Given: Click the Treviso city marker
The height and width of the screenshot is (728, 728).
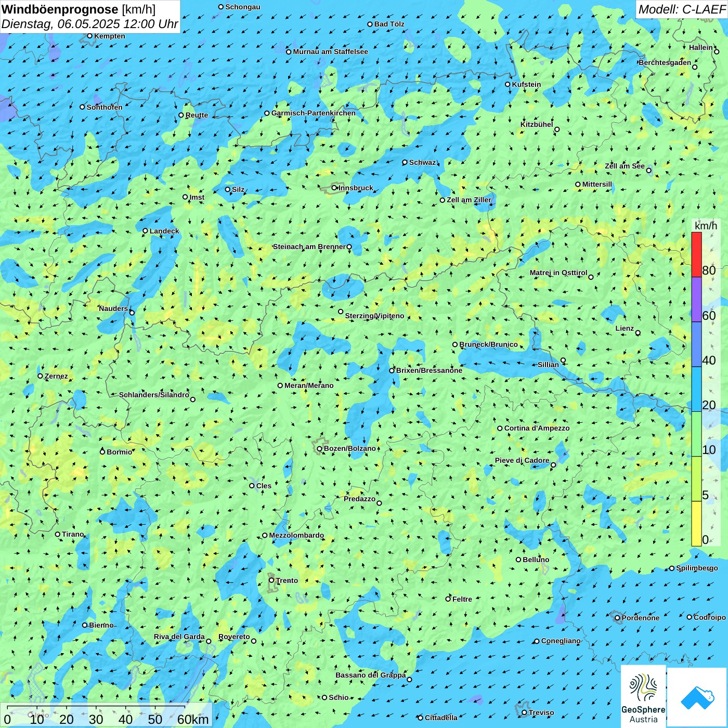Looking at the screenshot, I should pos(524,712).
